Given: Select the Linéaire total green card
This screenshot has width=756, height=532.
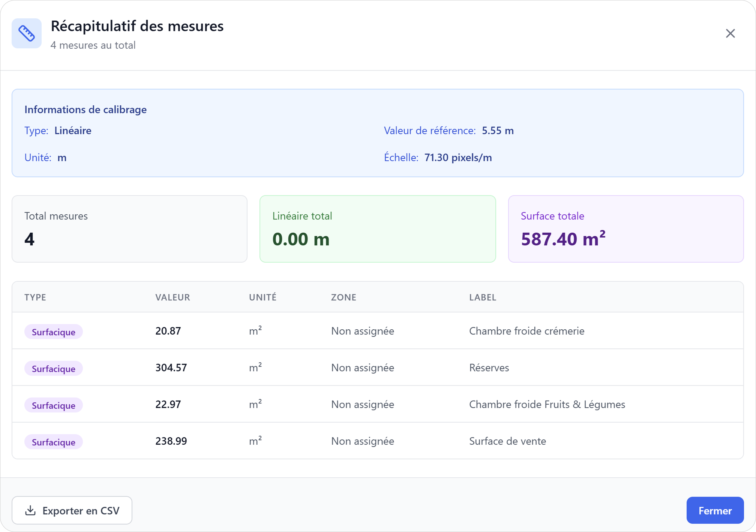Looking at the screenshot, I should click(378, 229).
